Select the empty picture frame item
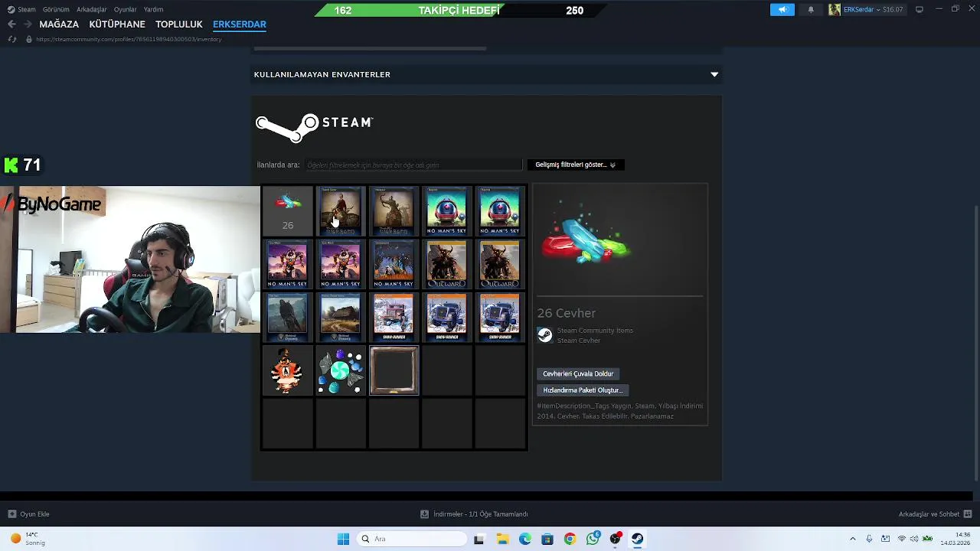This screenshot has height=551, width=980. [x=394, y=370]
